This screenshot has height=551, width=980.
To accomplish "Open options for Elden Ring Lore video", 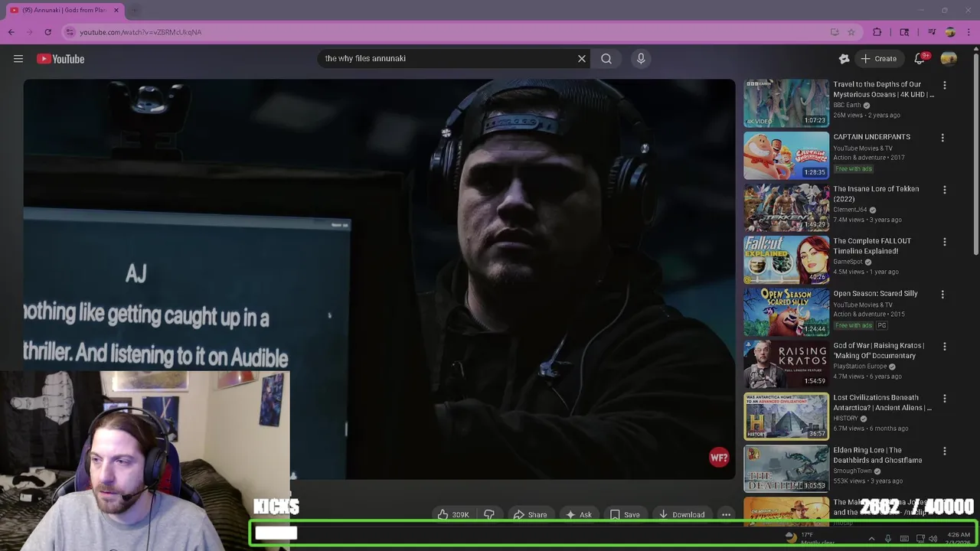I will 944,452.
